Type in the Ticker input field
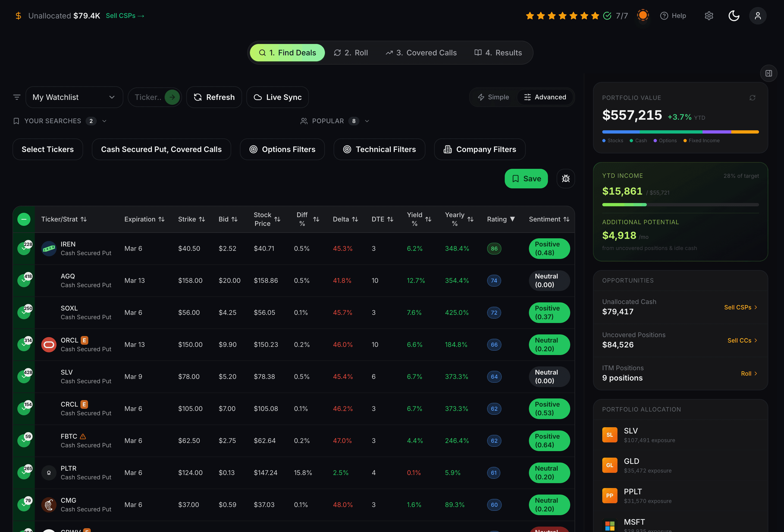Image resolution: width=784 pixels, height=532 pixels. point(148,97)
